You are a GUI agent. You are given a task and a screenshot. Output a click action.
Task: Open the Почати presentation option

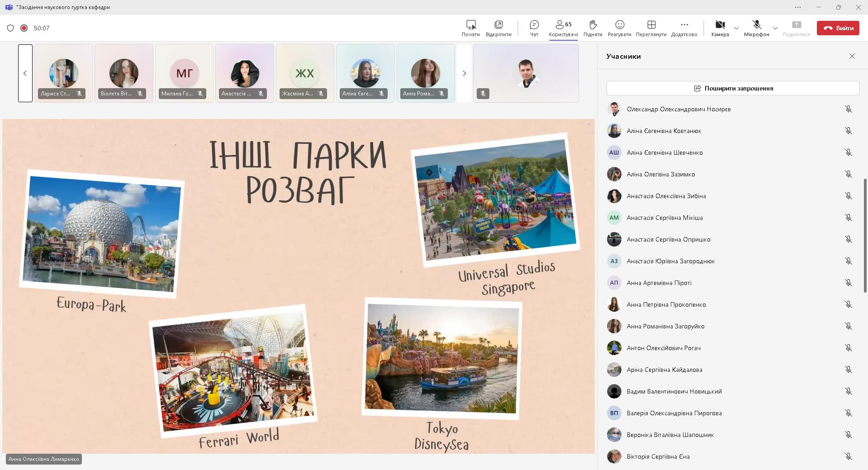(x=470, y=28)
